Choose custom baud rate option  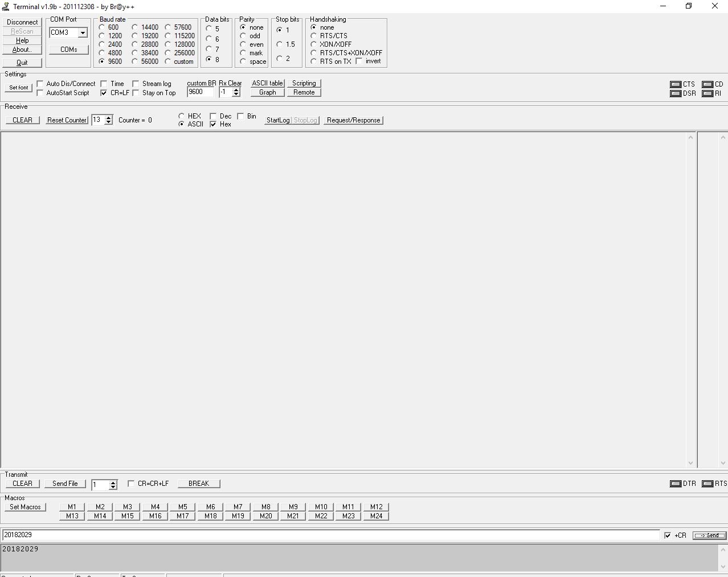168,61
